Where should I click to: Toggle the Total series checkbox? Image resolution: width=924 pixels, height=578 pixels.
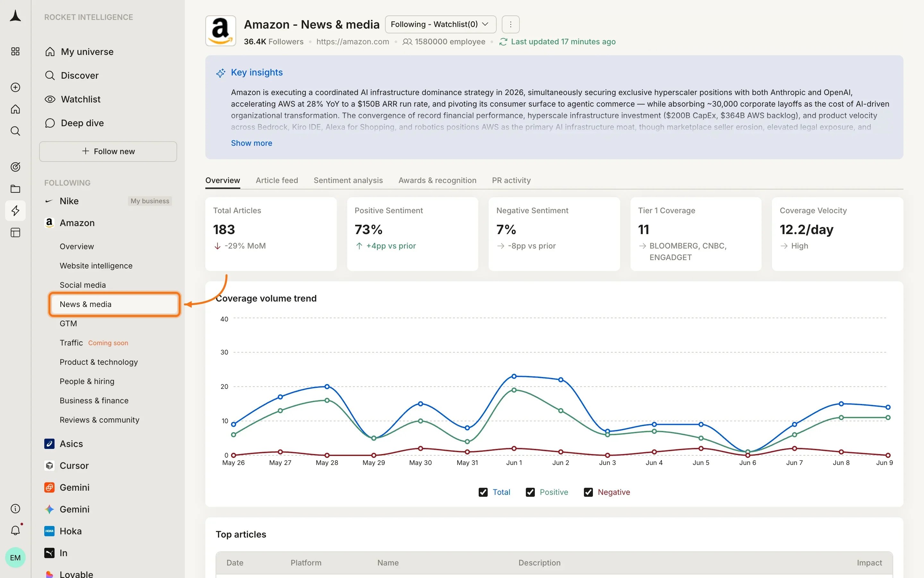483,492
